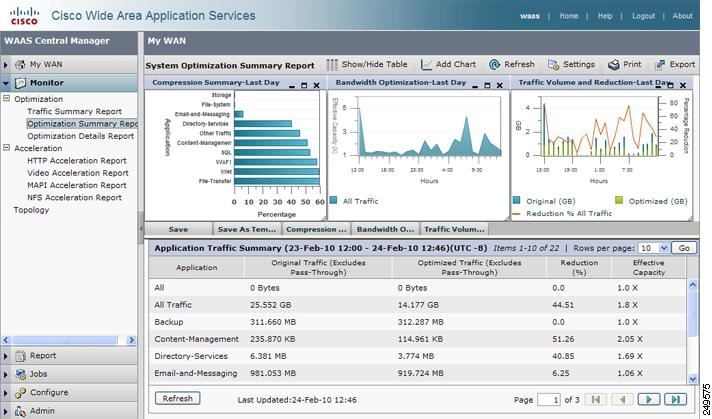
Task: Click the Settings toolbar icon
Action: [x=553, y=65]
